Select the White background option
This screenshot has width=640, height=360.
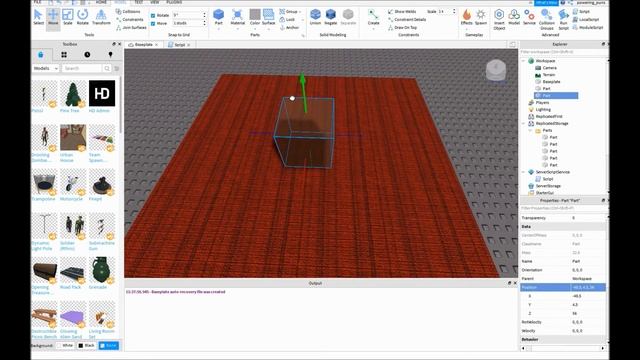(x=64, y=345)
